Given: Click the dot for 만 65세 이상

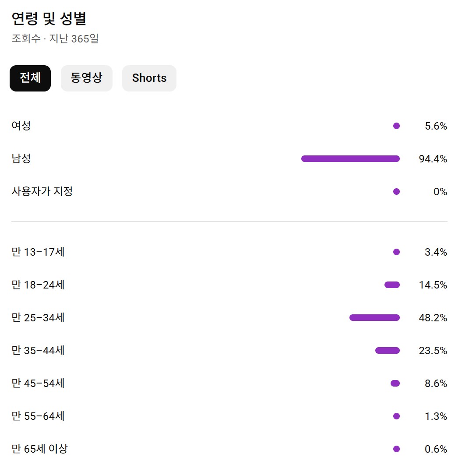Looking at the screenshot, I should click(396, 449).
